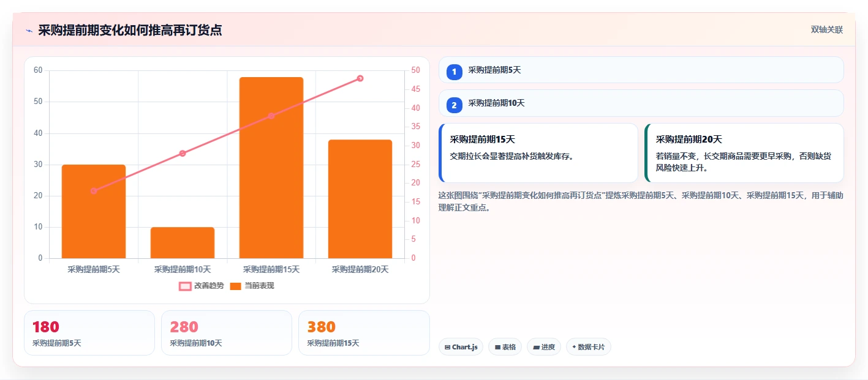
Task: Click x-axis label 采购提前期15天
Action: tap(271, 269)
